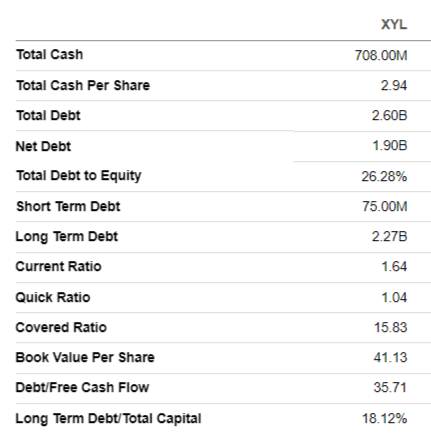Select the Covered Ratio label
This screenshot has width=431, height=441.
(61, 327)
